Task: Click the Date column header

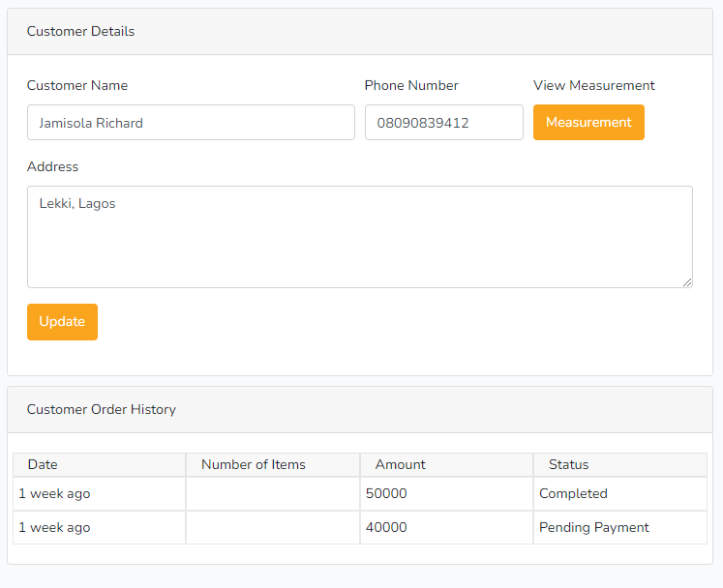Action: click(43, 464)
